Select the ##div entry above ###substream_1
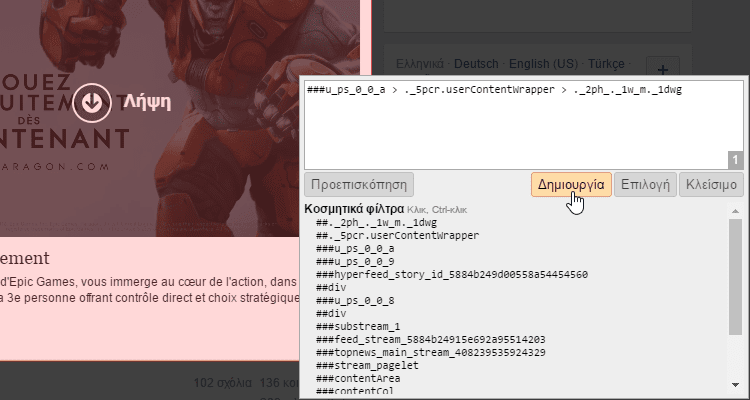The width and height of the screenshot is (750, 400). [x=331, y=313]
